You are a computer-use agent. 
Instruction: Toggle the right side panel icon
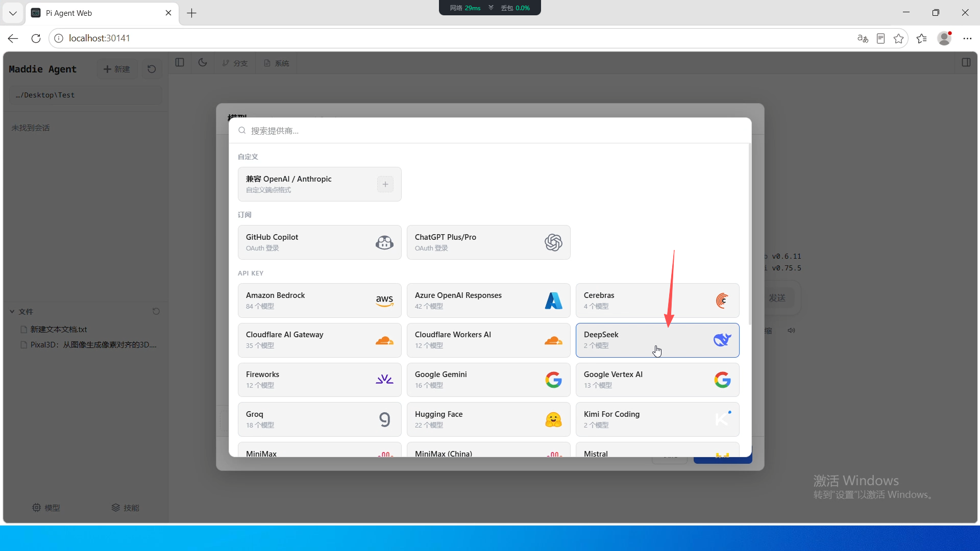(x=966, y=63)
